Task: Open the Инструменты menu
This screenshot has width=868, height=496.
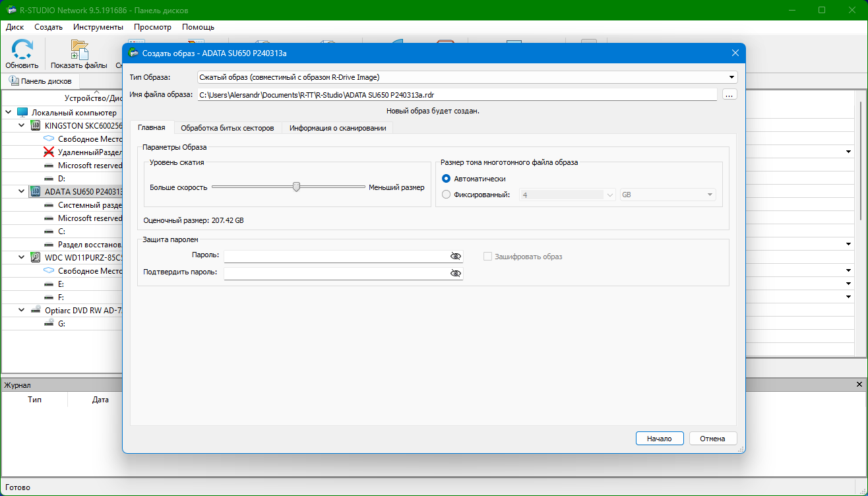Action: [x=98, y=27]
